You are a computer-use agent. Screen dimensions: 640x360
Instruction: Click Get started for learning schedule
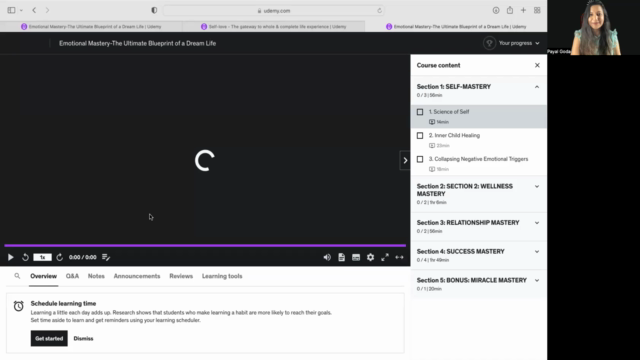(x=49, y=338)
